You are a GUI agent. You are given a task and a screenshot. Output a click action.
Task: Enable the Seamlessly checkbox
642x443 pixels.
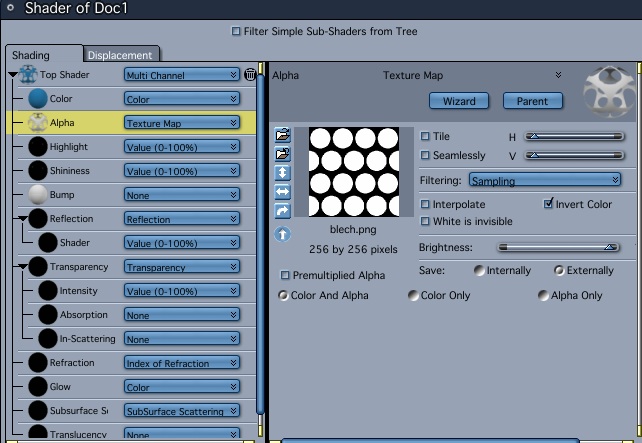click(x=425, y=155)
